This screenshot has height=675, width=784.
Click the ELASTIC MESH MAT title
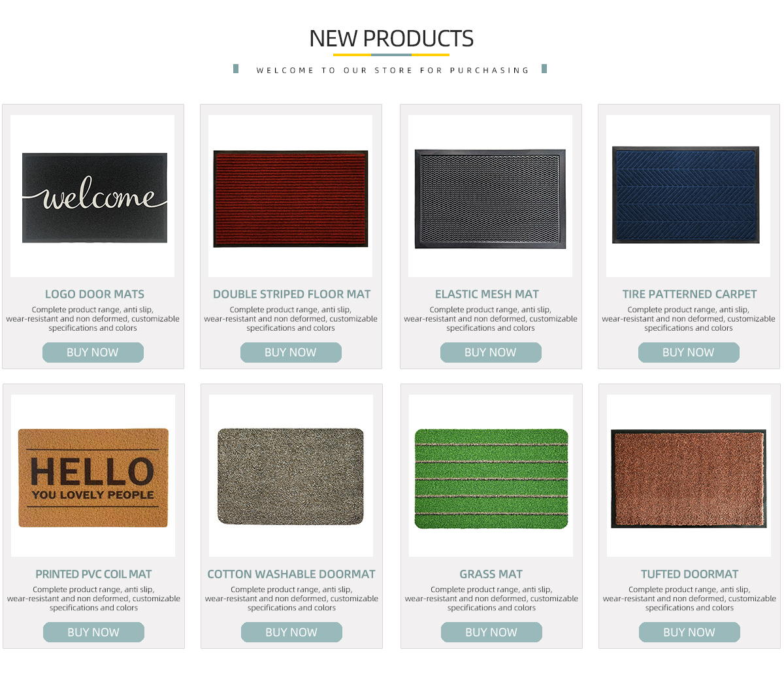coord(487,294)
